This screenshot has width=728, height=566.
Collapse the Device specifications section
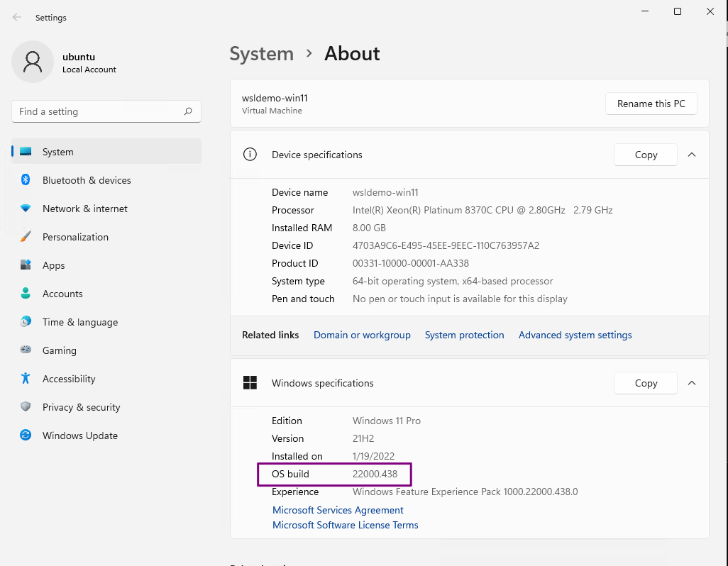coord(692,155)
